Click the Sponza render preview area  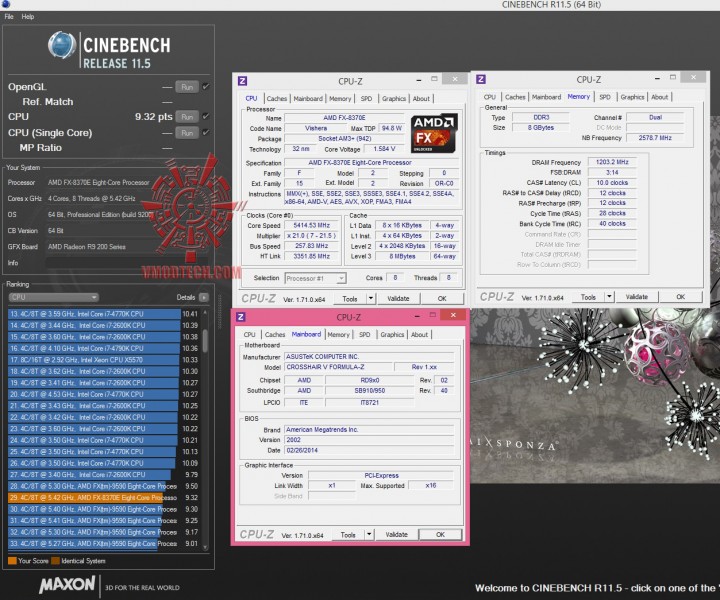click(x=595, y=396)
